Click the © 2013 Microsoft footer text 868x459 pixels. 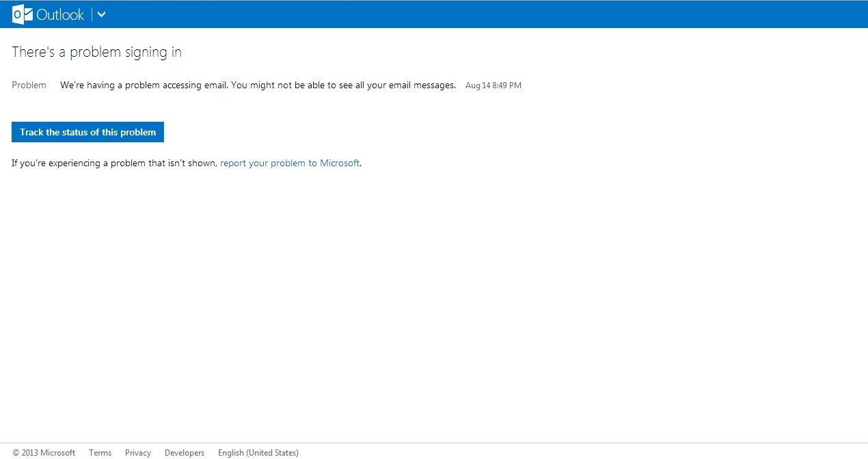44,453
